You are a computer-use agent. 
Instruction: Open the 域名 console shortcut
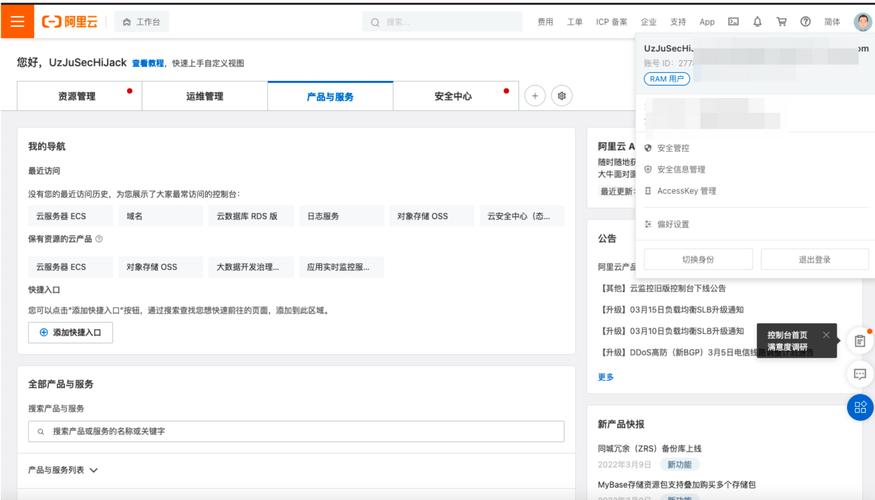(x=161, y=216)
